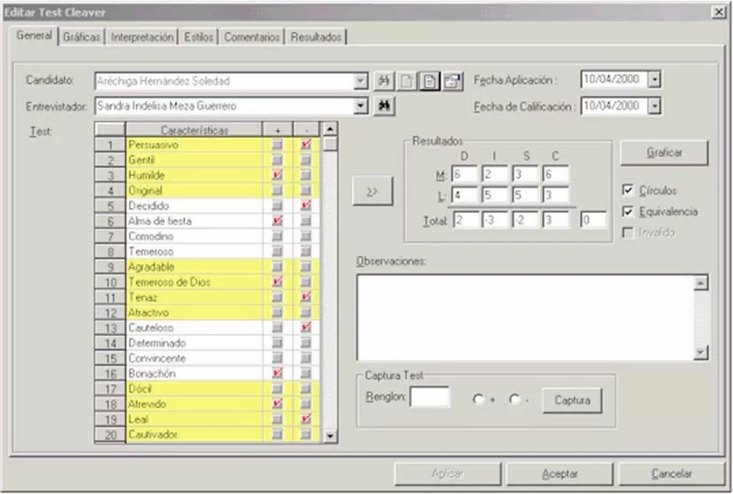
Task: Open the Estilos tab
Action: 199,37
